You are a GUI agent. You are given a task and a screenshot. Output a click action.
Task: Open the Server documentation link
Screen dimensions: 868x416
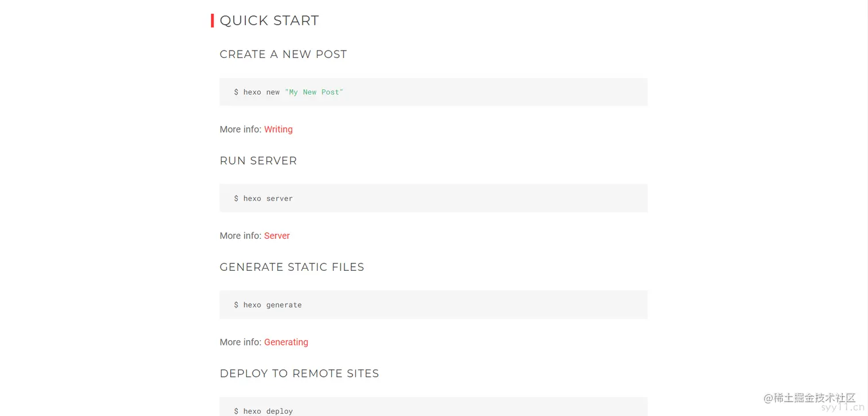(x=277, y=236)
